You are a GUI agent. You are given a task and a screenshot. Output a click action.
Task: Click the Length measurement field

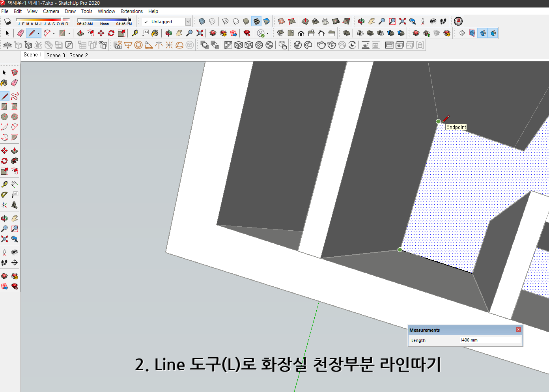pyautogui.click(x=489, y=340)
